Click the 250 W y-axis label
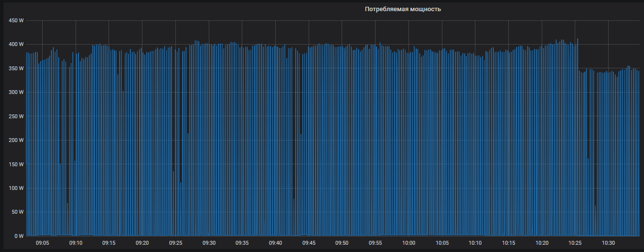The height and width of the screenshot is (252, 644). pyautogui.click(x=16, y=116)
